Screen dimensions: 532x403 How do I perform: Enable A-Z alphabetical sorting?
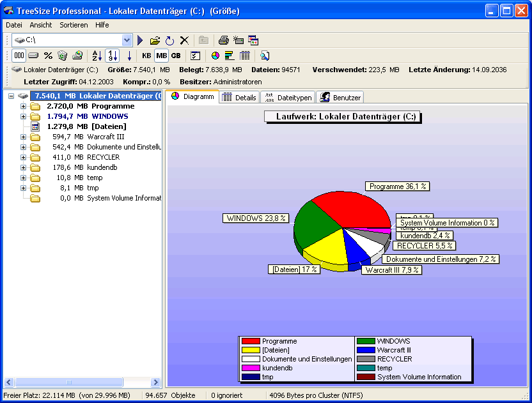coord(97,56)
